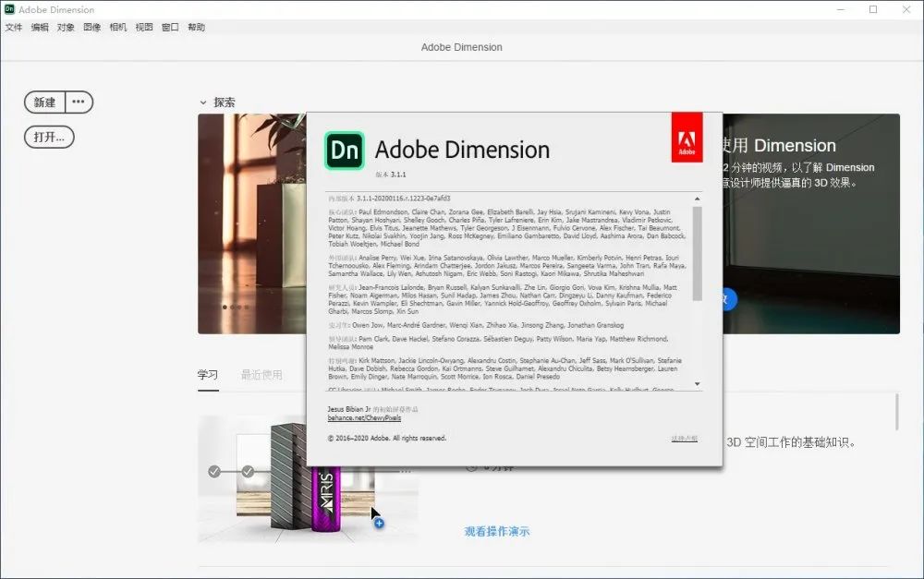Open the 帮助 menu
Image resolution: width=924 pixels, height=579 pixels.
tap(196, 27)
